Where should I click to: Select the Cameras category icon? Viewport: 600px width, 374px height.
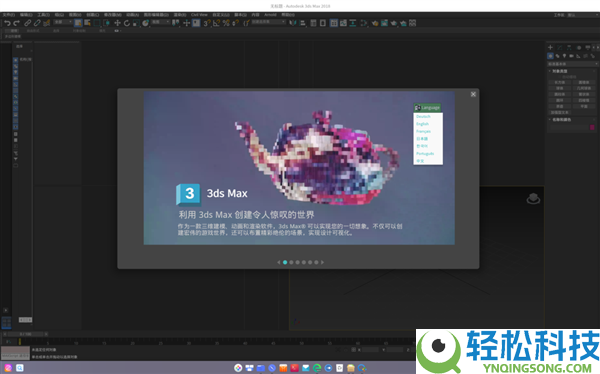571,56
